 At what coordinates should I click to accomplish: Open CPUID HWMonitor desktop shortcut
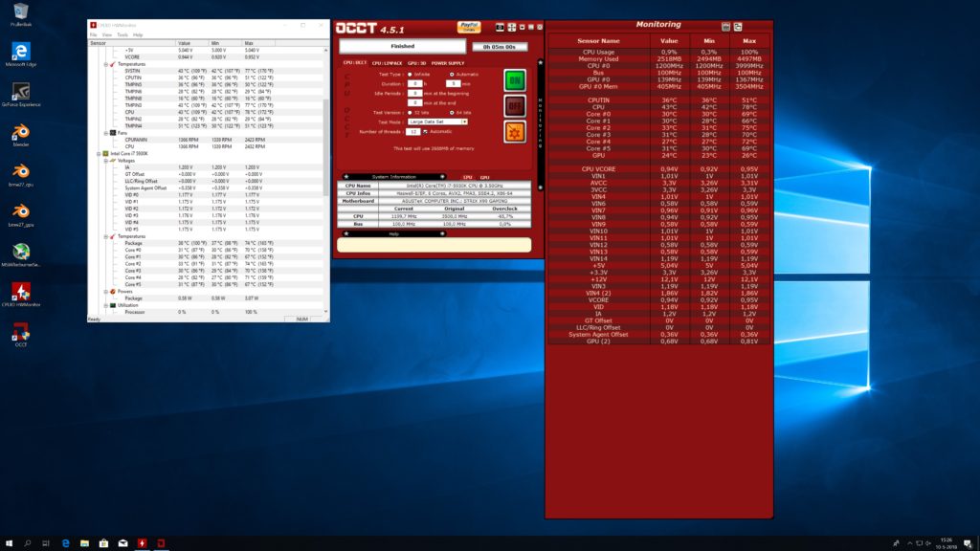pos(21,295)
